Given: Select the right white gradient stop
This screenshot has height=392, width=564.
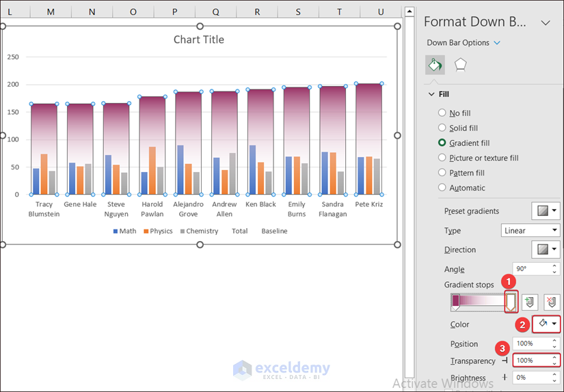Looking at the screenshot, I should coord(511,302).
